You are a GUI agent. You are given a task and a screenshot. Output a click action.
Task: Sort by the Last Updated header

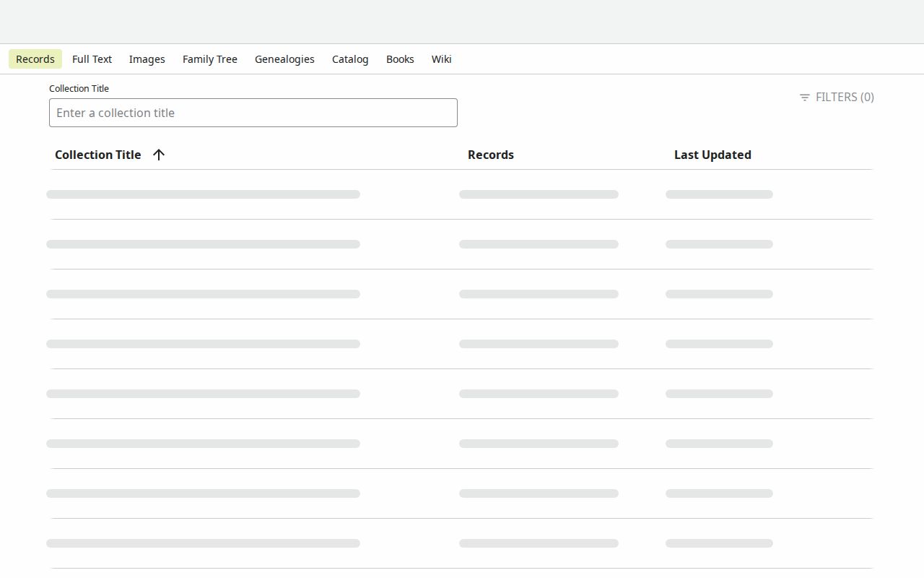[712, 155]
